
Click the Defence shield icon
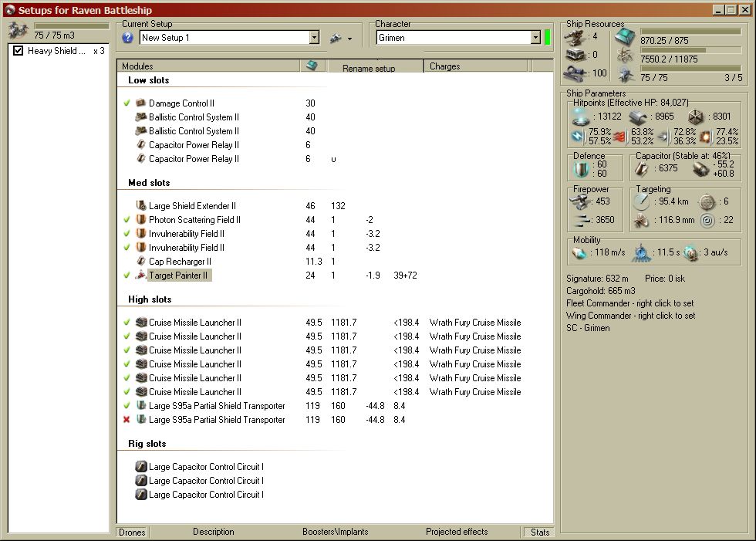pyautogui.click(x=582, y=169)
